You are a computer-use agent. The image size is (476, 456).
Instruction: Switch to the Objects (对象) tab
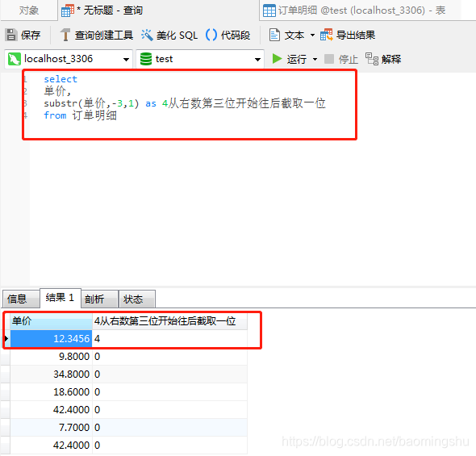[x=29, y=10]
